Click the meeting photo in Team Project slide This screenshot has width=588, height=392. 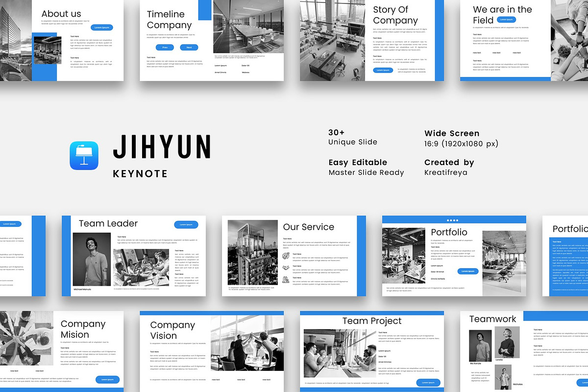tap(340, 353)
